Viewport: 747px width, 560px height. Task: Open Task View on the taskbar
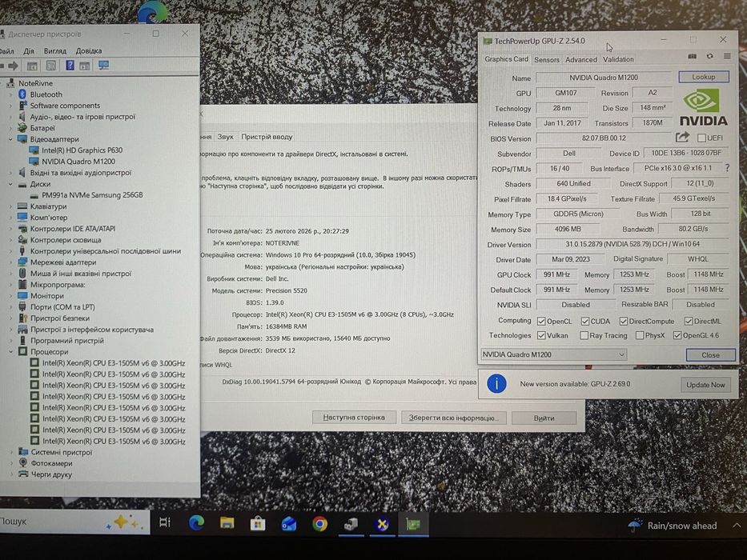click(x=165, y=522)
